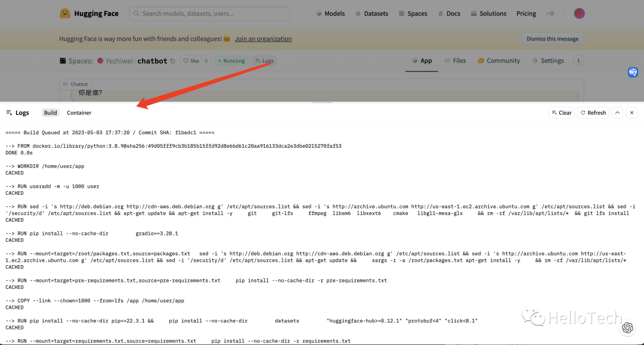Screen dimensions: 644x345
Task: Click the like count number 0
Action: coord(206,61)
